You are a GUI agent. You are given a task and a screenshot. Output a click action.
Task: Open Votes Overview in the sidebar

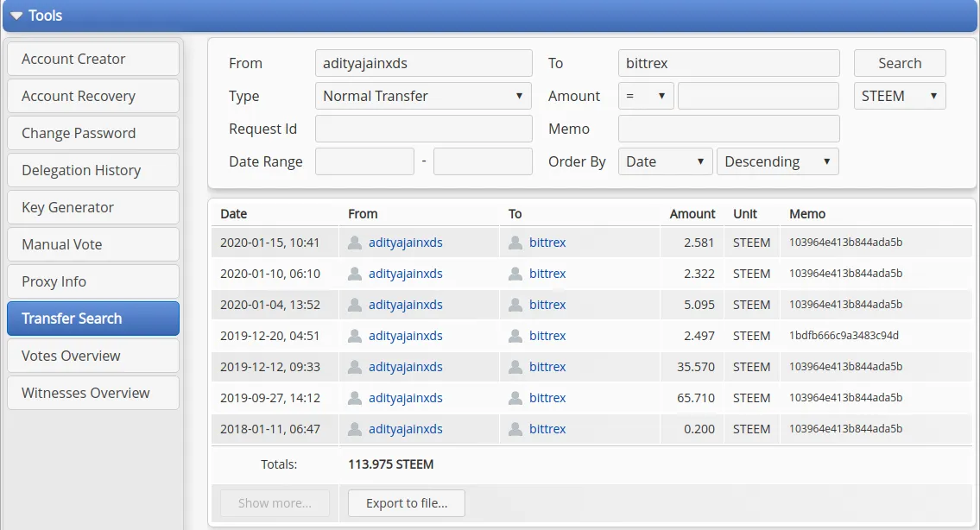pos(93,356)
